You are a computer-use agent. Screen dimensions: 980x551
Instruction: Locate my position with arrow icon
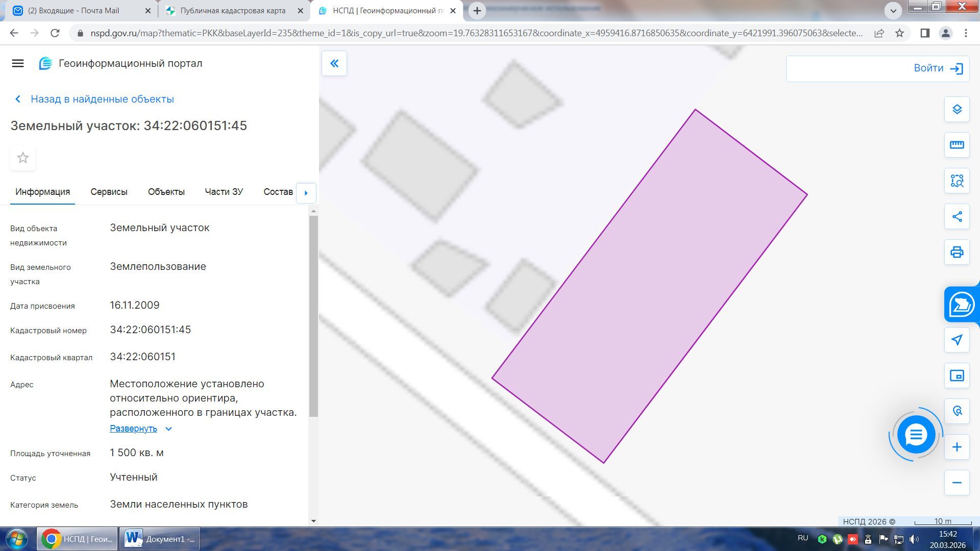coord(957,340)
